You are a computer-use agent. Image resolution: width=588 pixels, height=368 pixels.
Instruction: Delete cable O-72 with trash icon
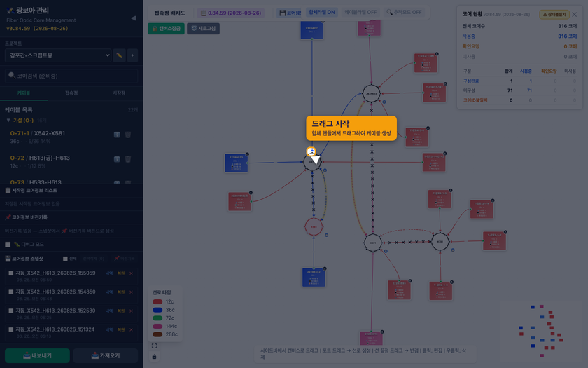pos(128,159)
